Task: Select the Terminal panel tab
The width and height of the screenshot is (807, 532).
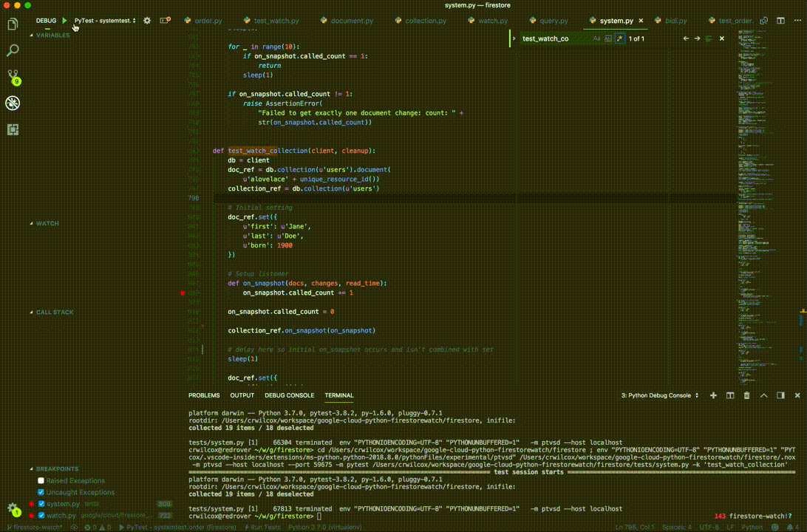Action: [338, 395]
